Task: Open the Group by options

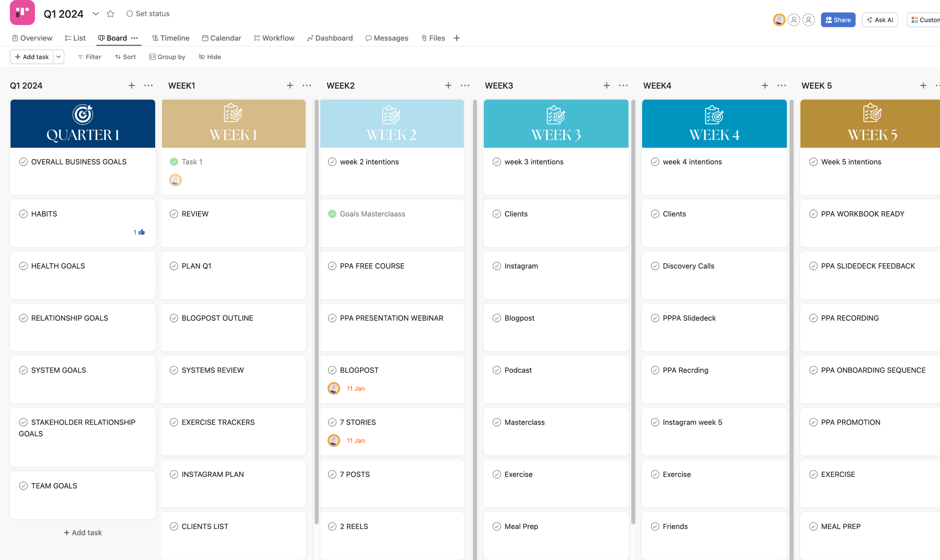Action: click(x=167, y=57)
